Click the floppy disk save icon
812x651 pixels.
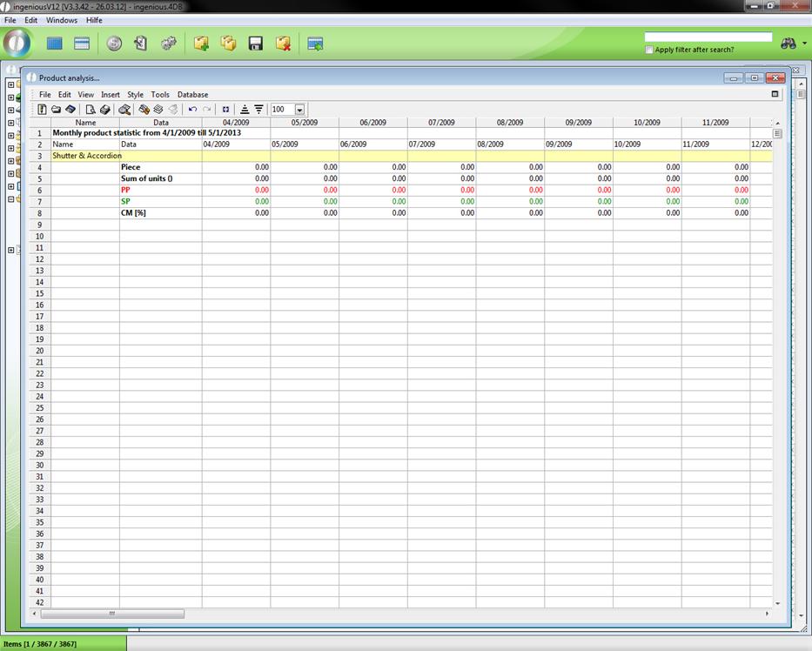pos(256,44)
